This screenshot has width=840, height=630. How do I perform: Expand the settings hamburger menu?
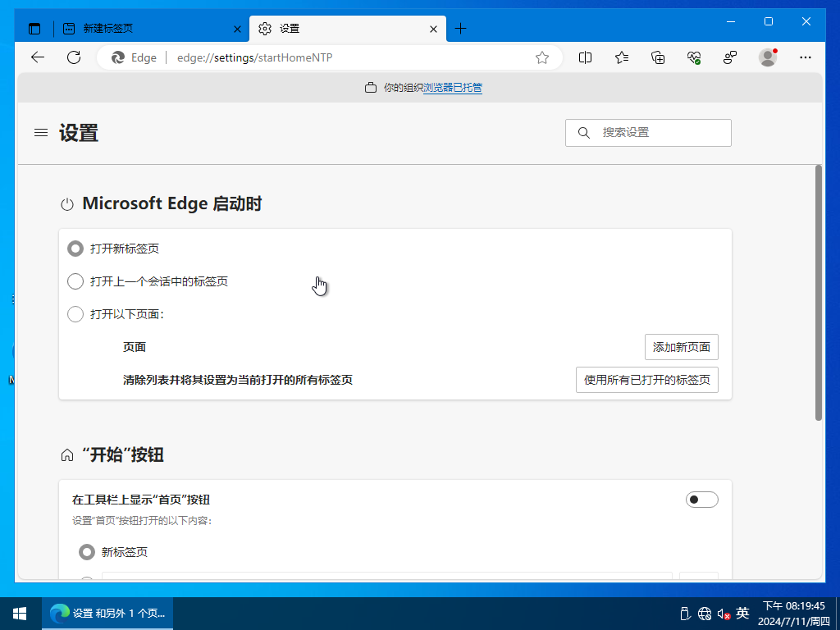coord(41,133)
